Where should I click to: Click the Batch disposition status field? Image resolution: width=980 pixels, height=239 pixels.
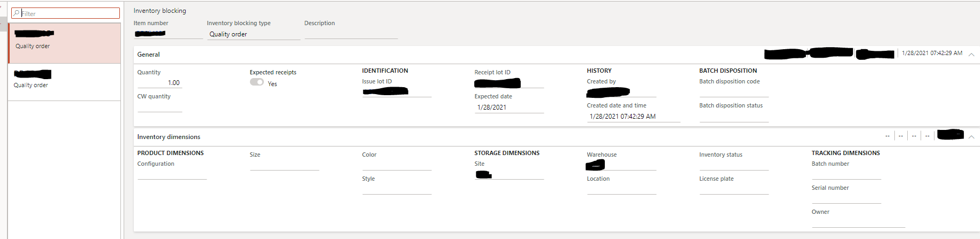(x=733, y=117)
